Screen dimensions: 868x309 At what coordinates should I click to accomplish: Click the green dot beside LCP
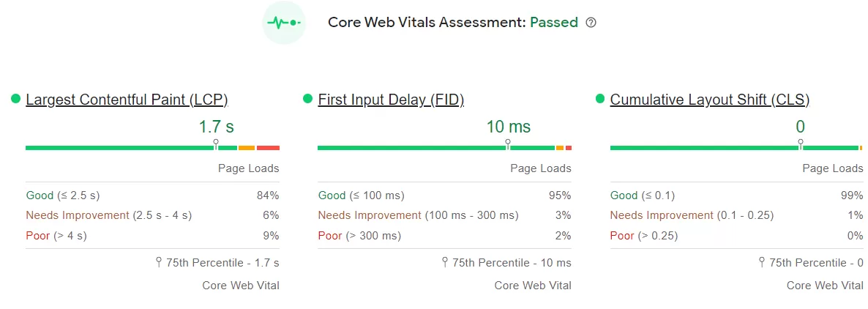tap(15, 99)
